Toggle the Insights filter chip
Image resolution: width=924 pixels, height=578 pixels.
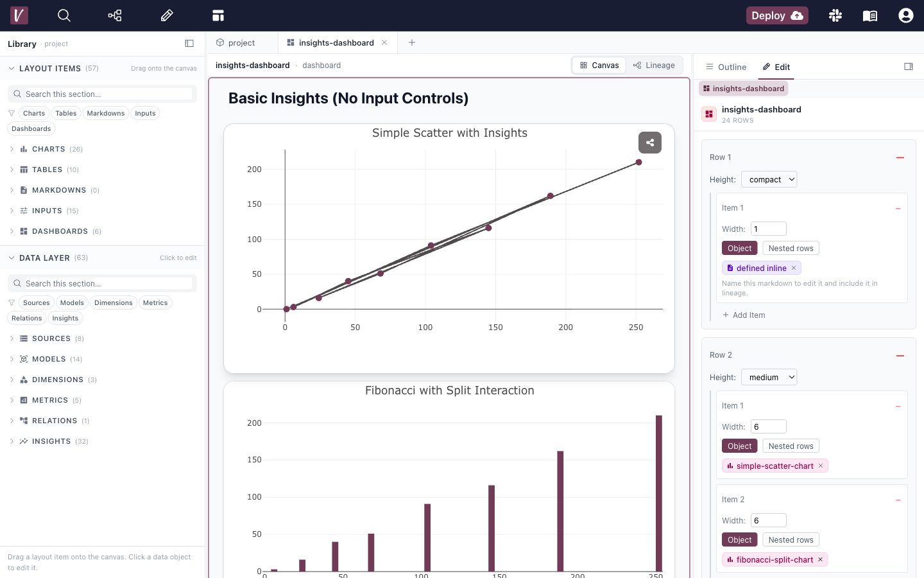click(65, 318)
